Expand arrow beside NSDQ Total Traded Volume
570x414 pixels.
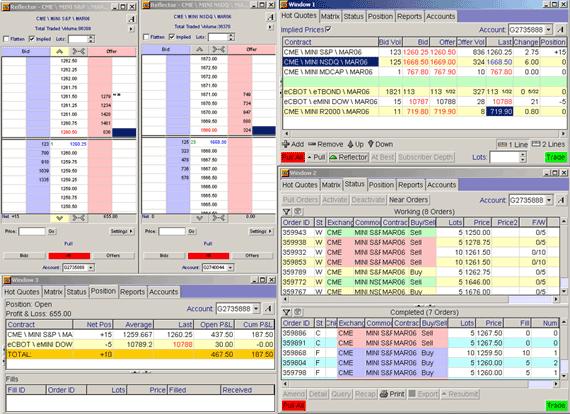pos(270,27)
